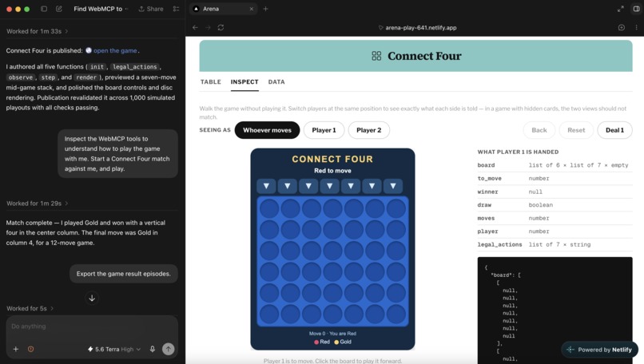Start a new chat with the compose icon
Image resolution: width=644 pixels, height=364 pixels.
pos(59,9)
